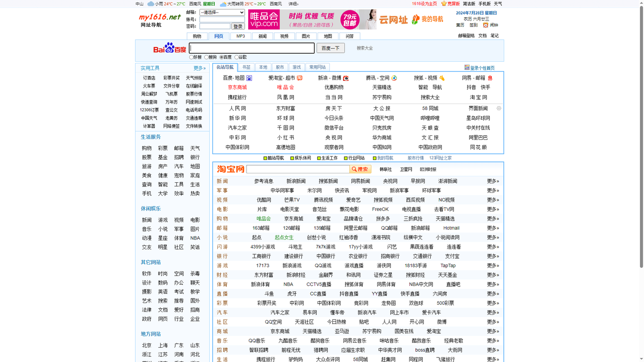
Task: Expand 更多» on the 军事 row
Action: (493, 190)
